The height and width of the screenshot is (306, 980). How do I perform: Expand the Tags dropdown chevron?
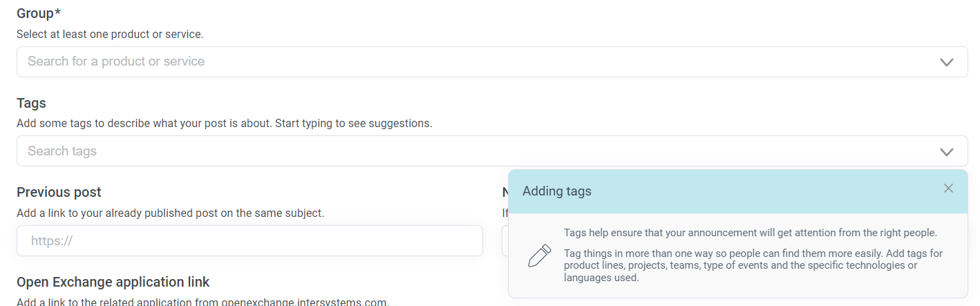point(946,151)
